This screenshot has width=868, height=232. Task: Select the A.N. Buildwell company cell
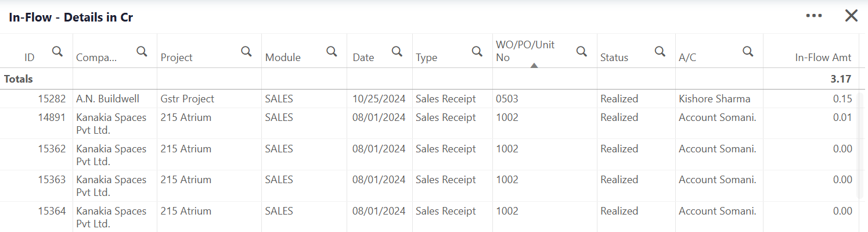[x=107, y=99]
